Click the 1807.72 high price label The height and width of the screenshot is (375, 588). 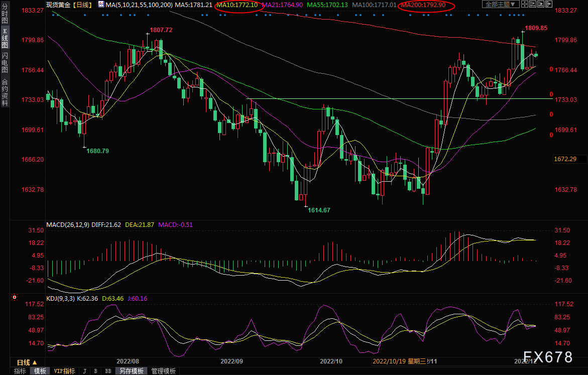pos(161,30)
